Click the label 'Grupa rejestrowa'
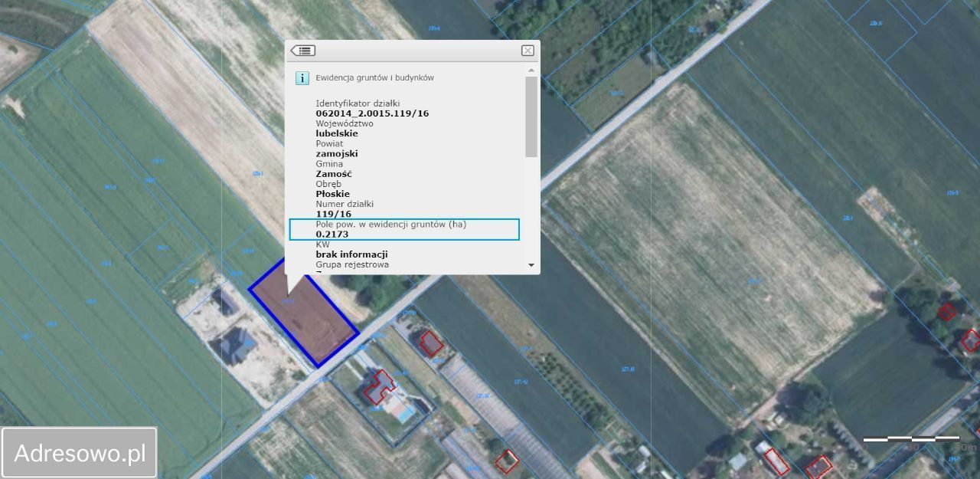Screen dimensions: 980x479 point(352,264)
